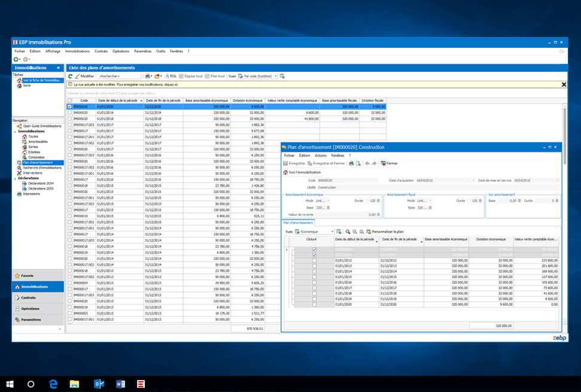Collapse the Immobilisations side panel with double-chevron
Image resolution: width=581 pixels, height=392 pixels.
pyautogui.click(x=59, y=68)
